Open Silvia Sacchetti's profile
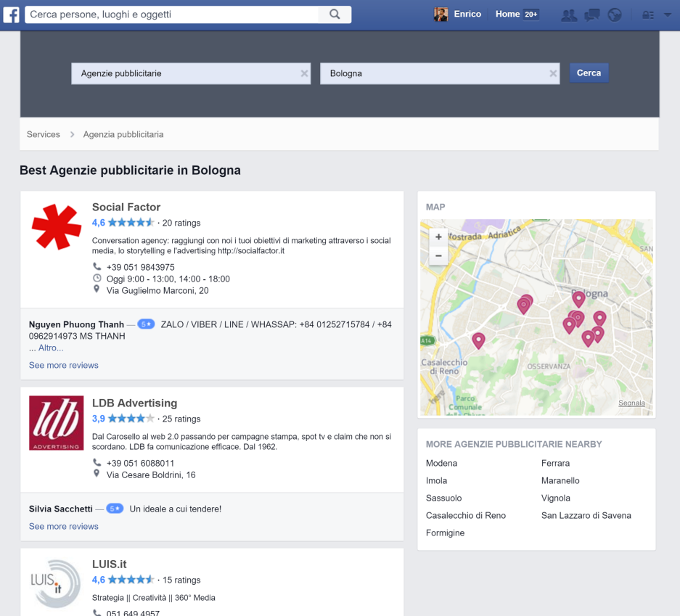This screenshot has width=680, height=616. click(61, 509)
